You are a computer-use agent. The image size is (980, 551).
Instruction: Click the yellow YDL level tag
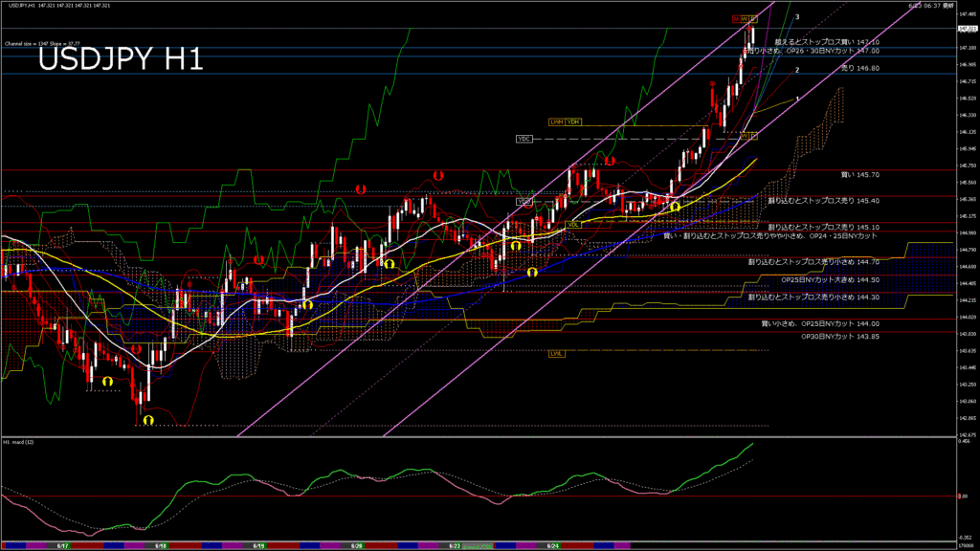[x=573, y=224]
